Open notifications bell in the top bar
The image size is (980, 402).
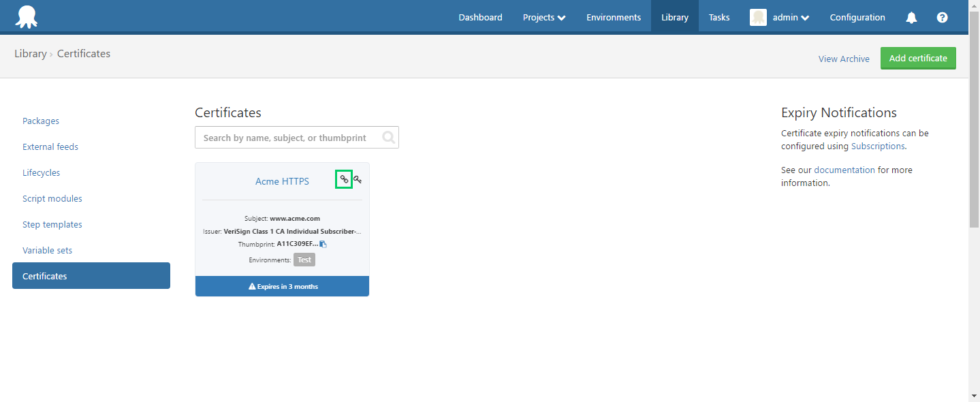911,18
